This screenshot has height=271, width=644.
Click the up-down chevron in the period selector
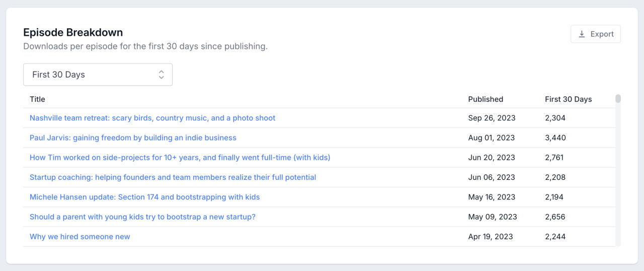(x=161, y=75)
